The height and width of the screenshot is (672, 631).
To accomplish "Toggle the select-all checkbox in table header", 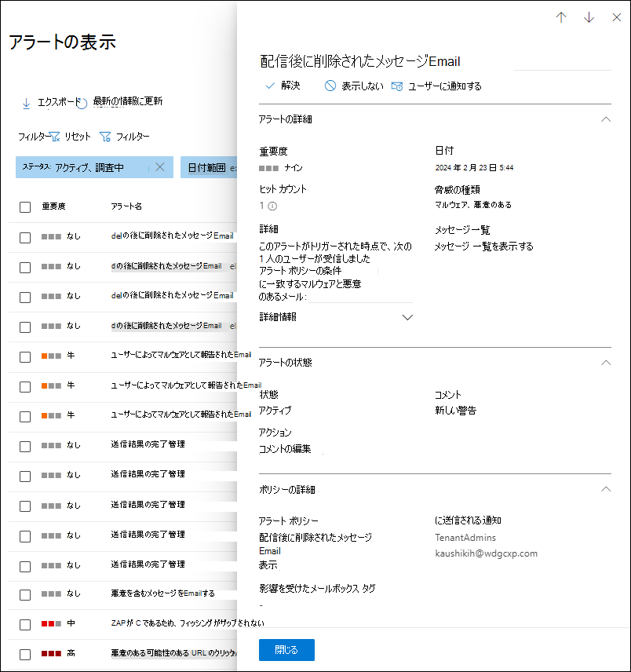I will point(25,207).
